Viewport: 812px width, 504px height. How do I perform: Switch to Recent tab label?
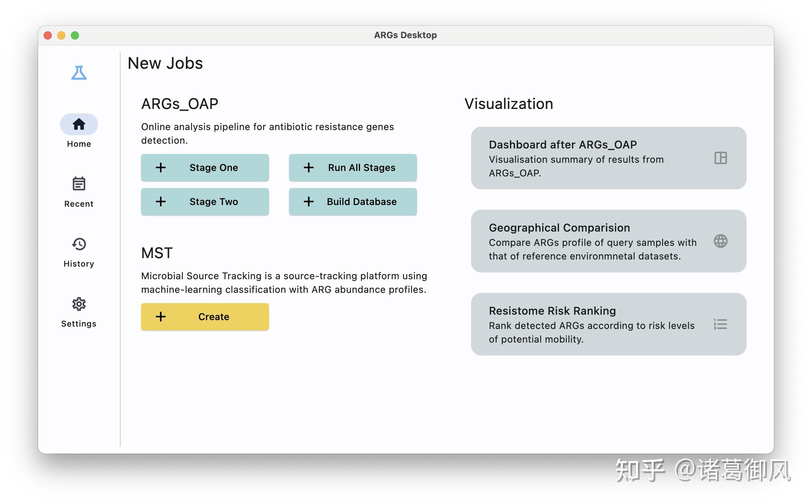click(79, 204)
